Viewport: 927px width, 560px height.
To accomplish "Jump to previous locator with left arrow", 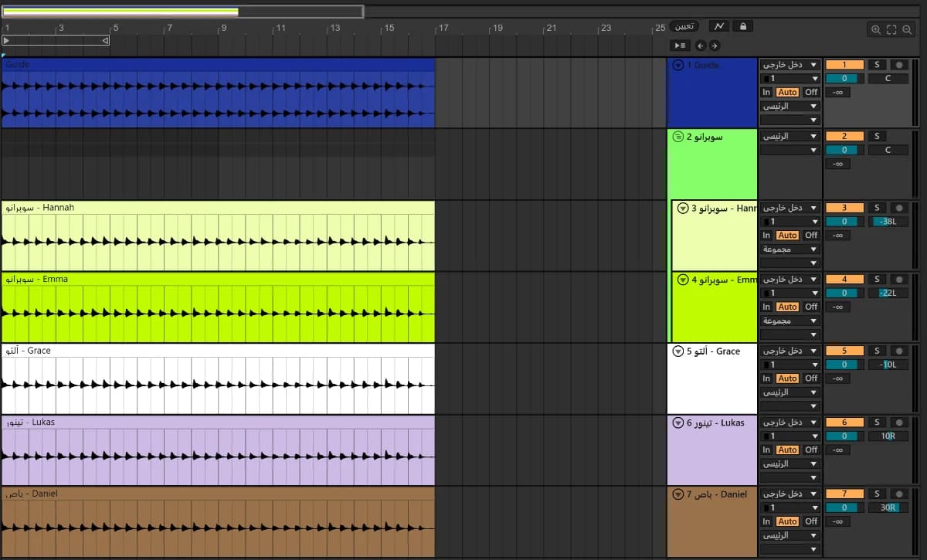I will point(701,46).
